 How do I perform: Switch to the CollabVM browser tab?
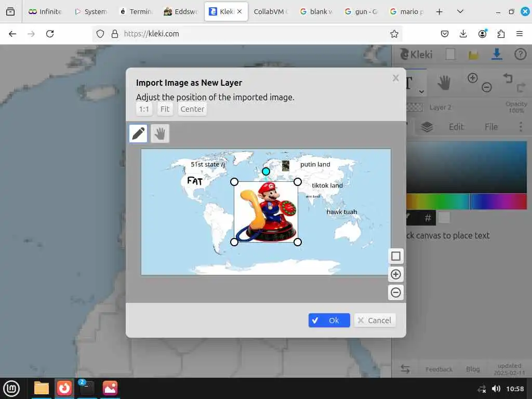(x=270, y=11)
